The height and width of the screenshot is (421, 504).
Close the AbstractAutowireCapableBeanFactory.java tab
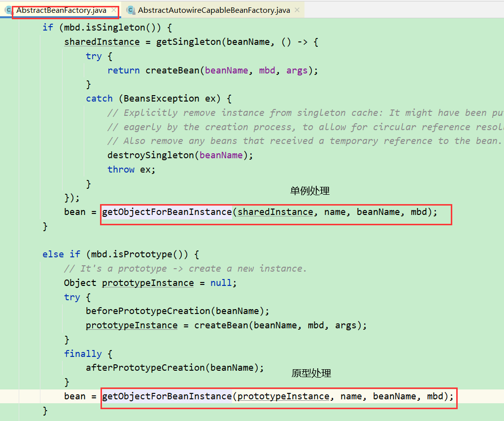[x=297, y=10]
